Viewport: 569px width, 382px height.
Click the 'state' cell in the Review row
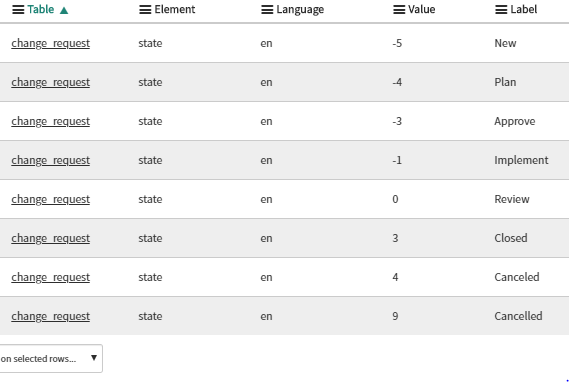click(150, 199)
